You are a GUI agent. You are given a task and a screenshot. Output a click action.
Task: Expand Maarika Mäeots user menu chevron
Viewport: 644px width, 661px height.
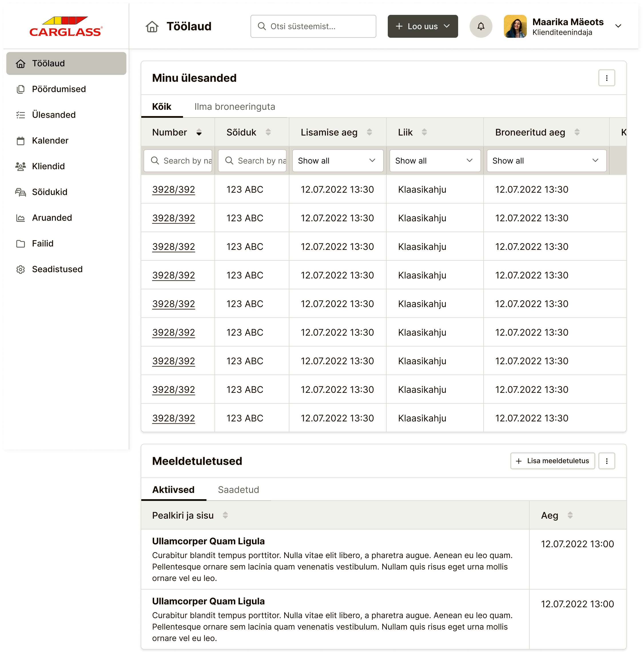618,26
